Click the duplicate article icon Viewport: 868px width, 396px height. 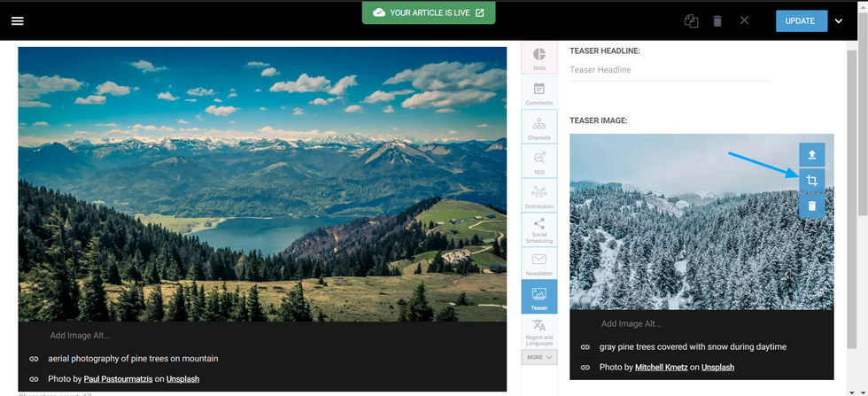pos(691,21)
